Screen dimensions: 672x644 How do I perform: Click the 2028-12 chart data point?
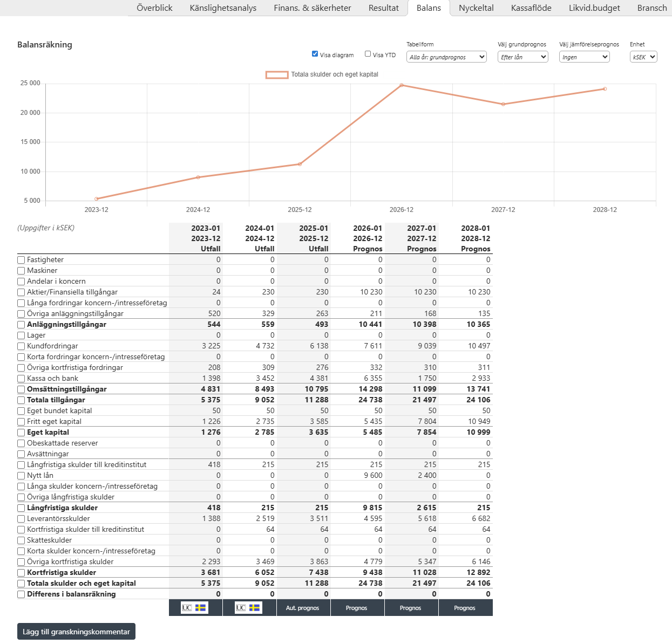click(605, 88)
